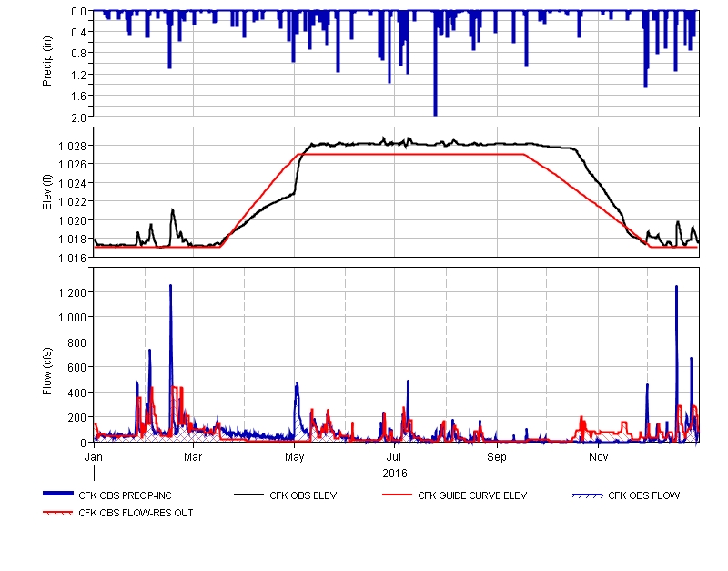Click the 600 flow axis tick label
The width and height of the screenshot is (728, 571).
click(x=77, y=368)
